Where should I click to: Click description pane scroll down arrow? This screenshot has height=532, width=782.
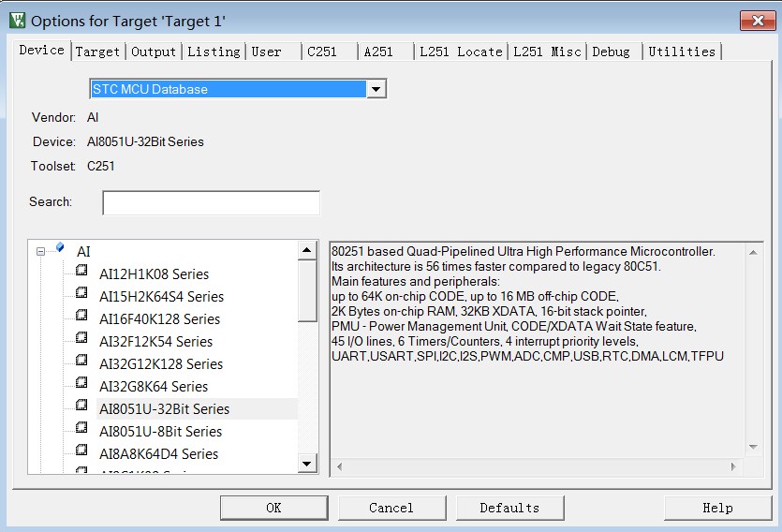753,447
